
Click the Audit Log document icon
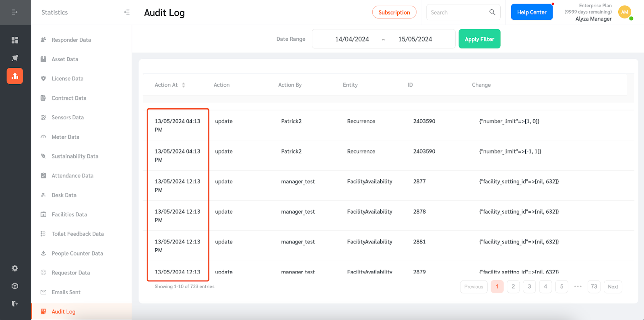pos(43,312)
